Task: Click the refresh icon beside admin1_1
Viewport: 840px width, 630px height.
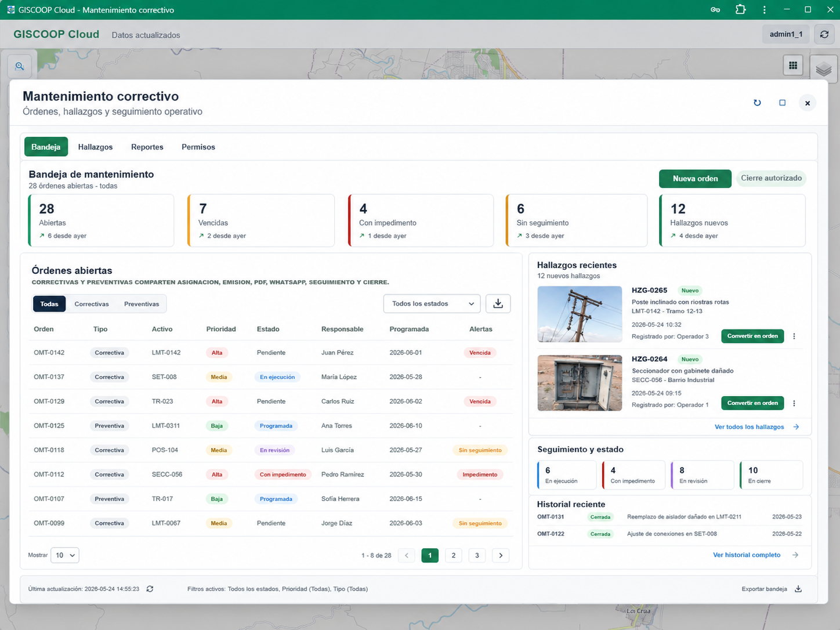Action: 824,34
